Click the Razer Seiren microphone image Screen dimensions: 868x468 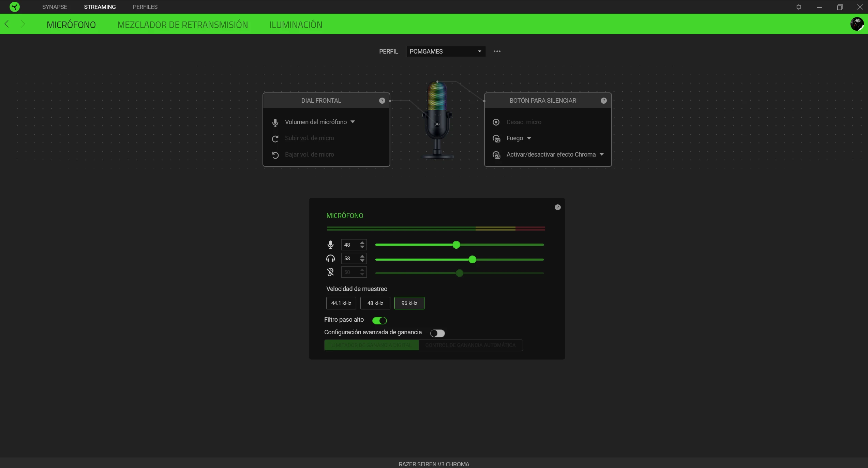pos(437,120)
